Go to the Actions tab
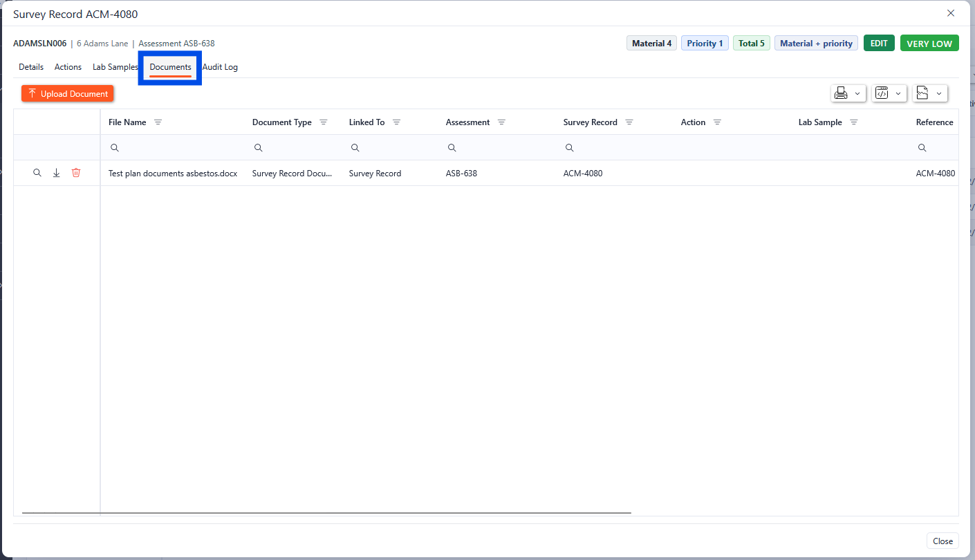The image size is (975, 560). click(68, 67)
